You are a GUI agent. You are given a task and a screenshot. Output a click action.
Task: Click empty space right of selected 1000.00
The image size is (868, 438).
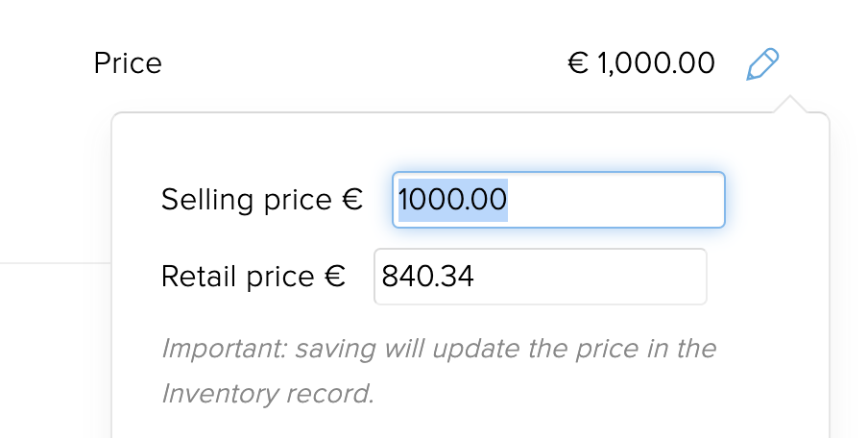click(615, 200)
